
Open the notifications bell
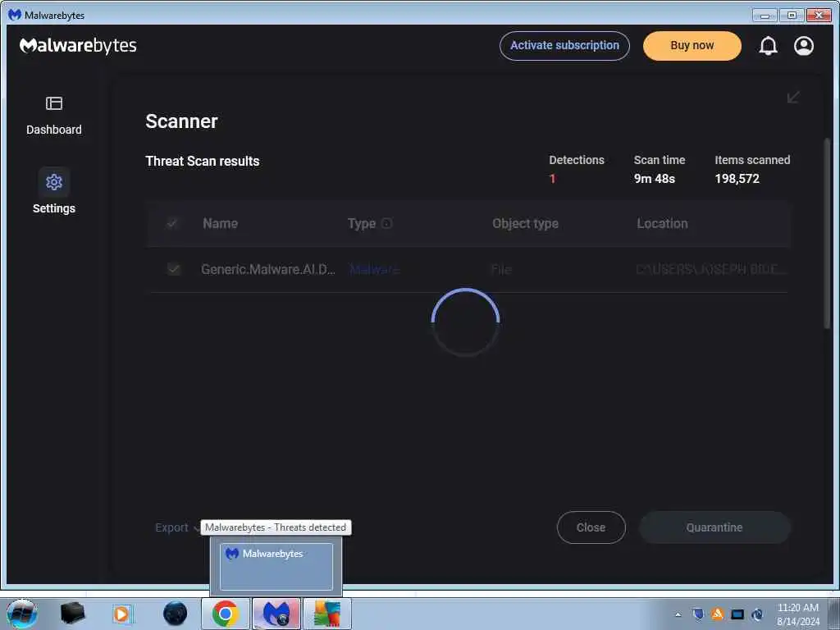[768, 46]
